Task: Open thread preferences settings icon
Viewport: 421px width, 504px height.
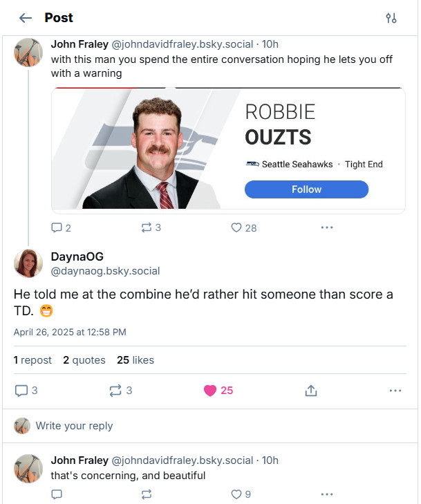Action: (x=391, y=18)
